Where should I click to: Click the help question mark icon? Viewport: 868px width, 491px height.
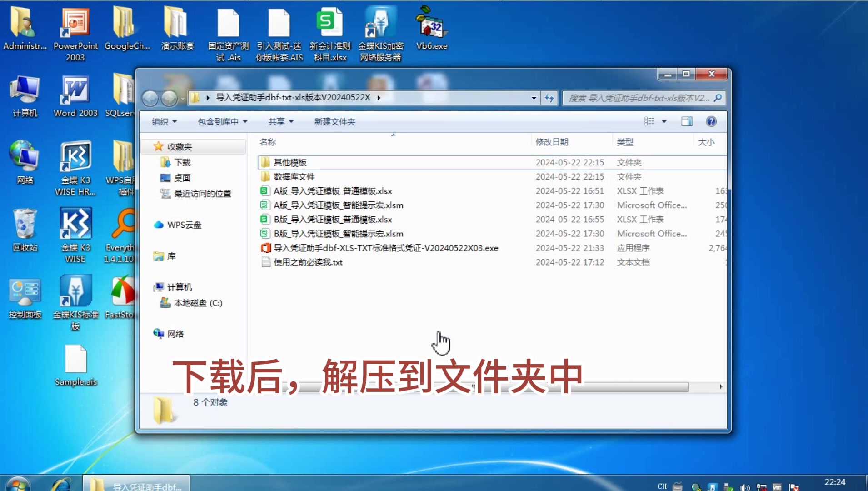[x=711, y=121]
